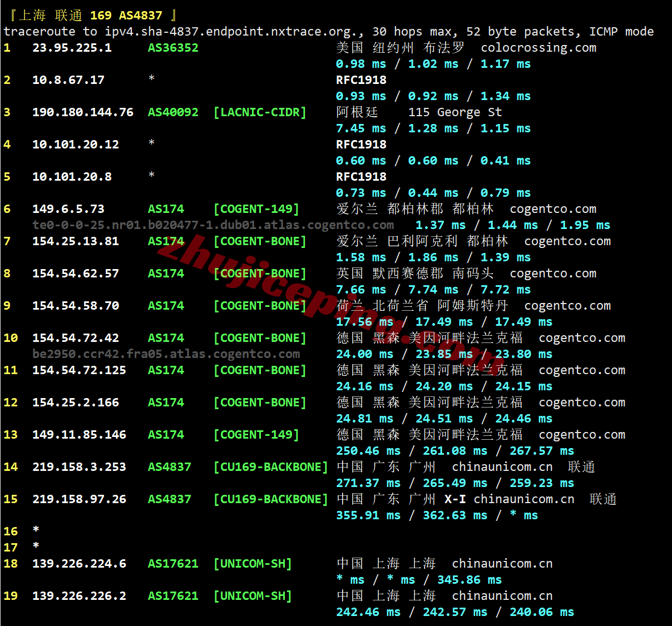
Task: Select colocrossing.com on hop 1
Action: (538, 48)
